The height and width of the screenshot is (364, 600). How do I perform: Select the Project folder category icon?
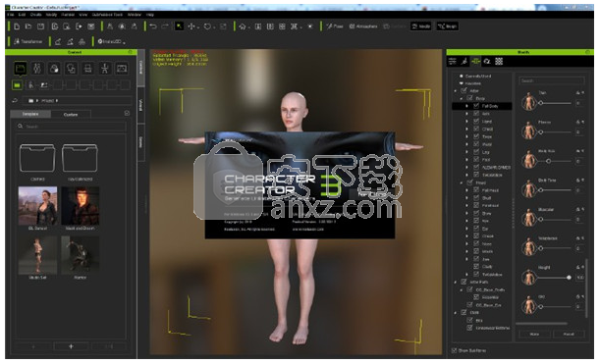21,69
